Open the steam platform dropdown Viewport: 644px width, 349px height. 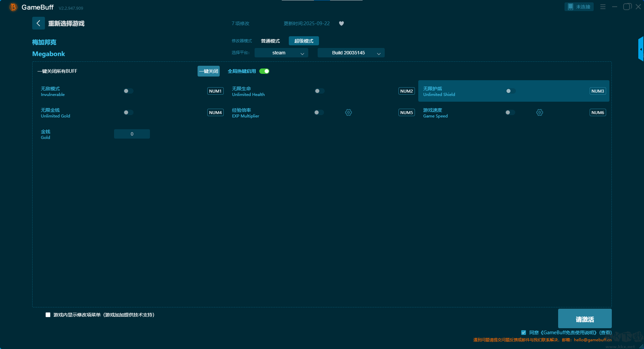(x=281, y=53)
